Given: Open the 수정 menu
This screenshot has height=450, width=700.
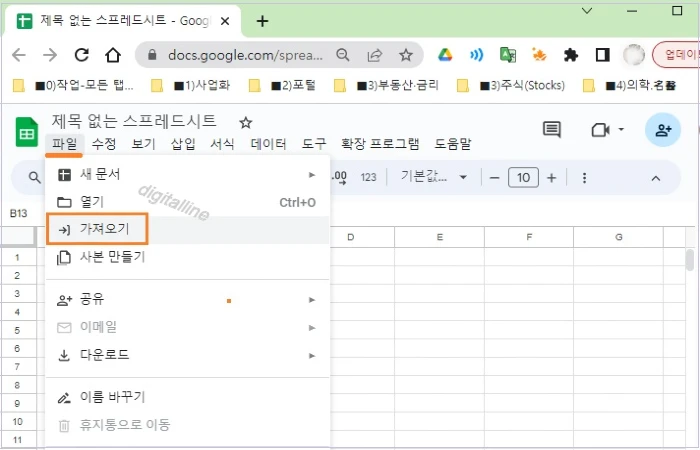Looking at the screenshot, I should [104, 144].
